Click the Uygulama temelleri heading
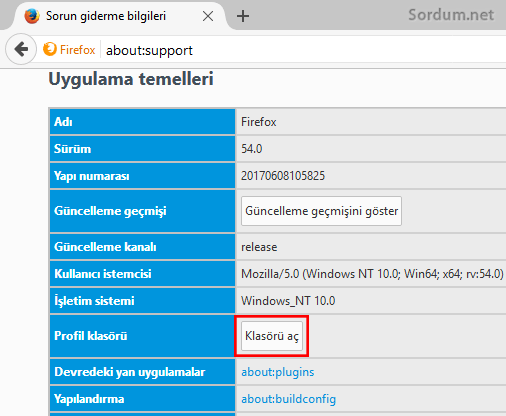Image resolution: width=506 pixels, height=416 pixels. [x=131, y=79]
